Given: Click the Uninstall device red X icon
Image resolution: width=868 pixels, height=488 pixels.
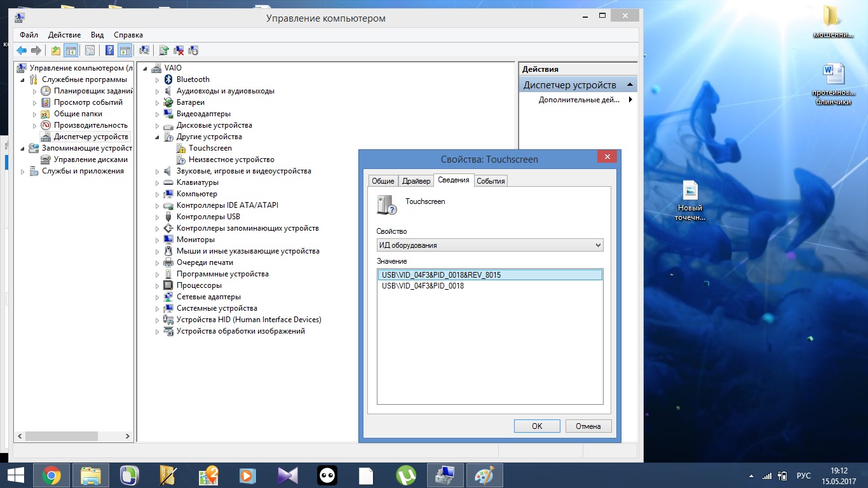Looking at the screenshot, I should [x=179, y=50].
